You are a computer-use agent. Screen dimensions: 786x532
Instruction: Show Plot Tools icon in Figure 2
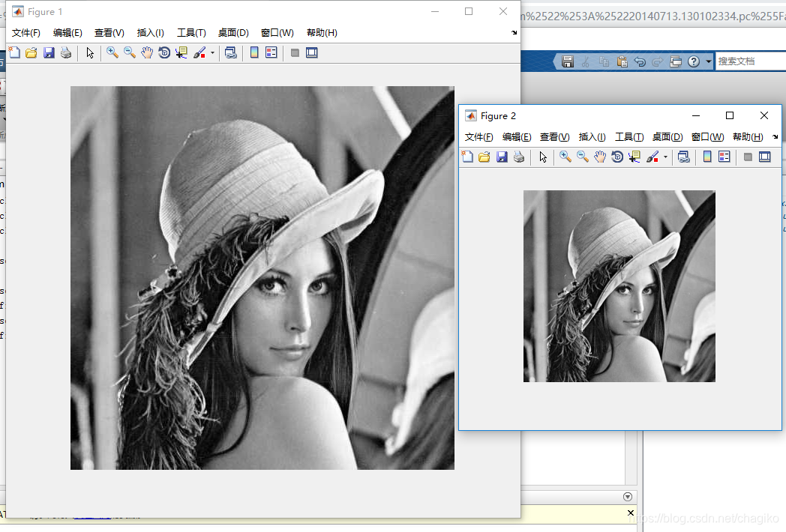[x=765, y=157]
